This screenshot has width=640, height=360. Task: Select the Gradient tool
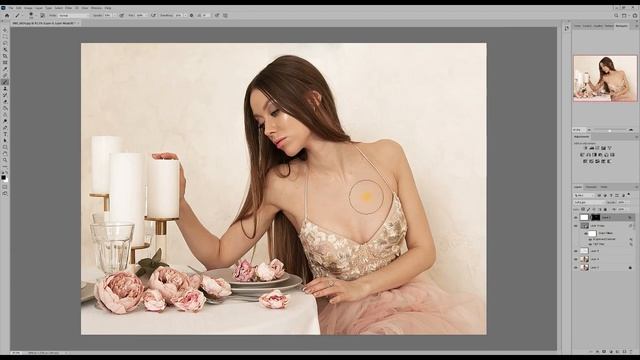tap(5, 108)
